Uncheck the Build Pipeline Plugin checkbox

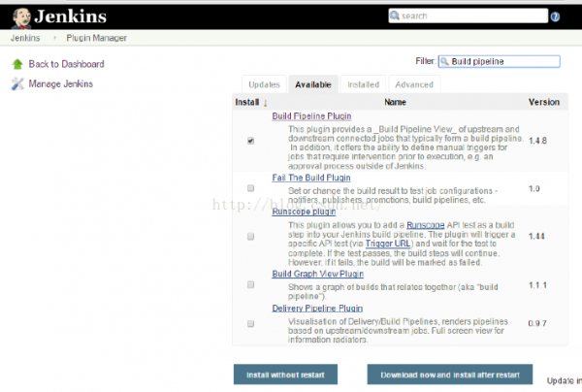click(251, 141)
